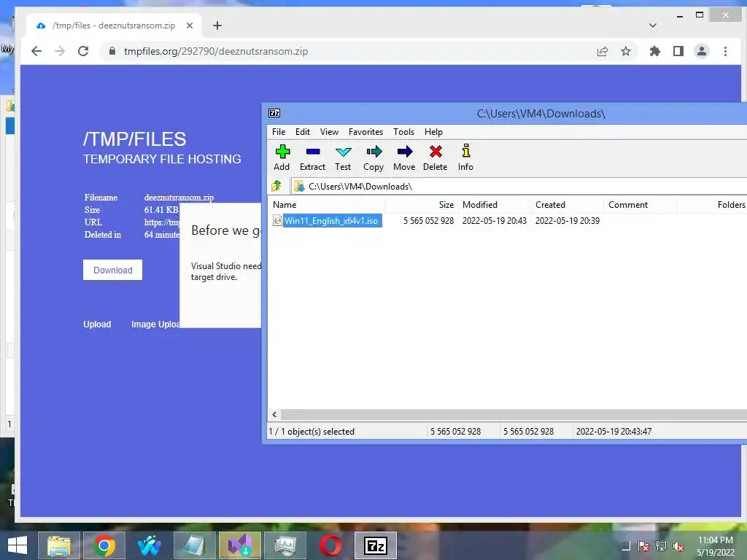Reload the tmpfiles.org page
Screen dimensions: 747x560
[83, 52]
